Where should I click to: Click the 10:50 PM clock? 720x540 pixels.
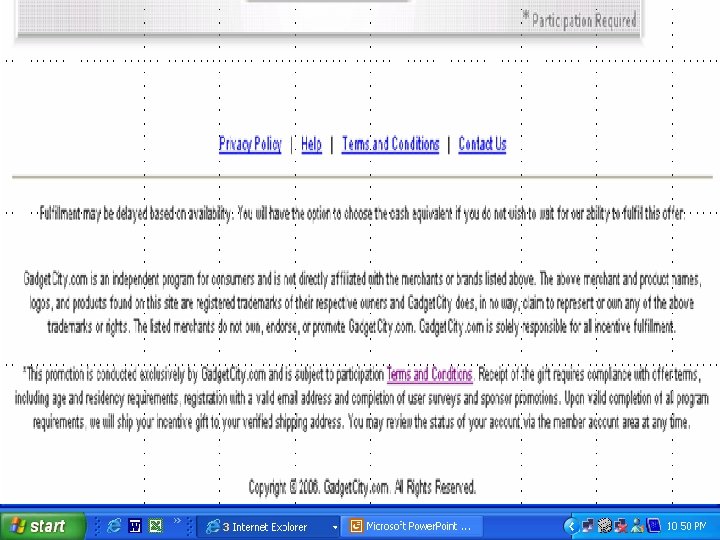coord(686,526)
